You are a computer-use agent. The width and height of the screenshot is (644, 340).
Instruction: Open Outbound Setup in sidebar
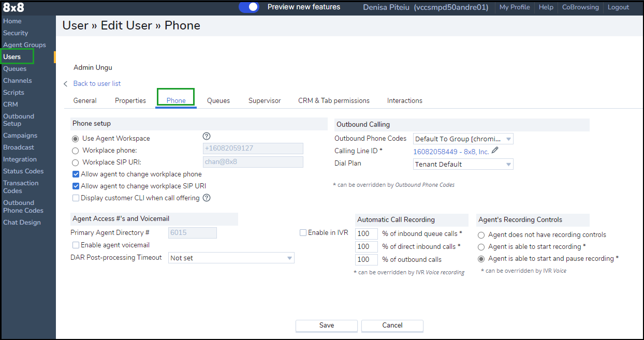click(x=19, y=120)
